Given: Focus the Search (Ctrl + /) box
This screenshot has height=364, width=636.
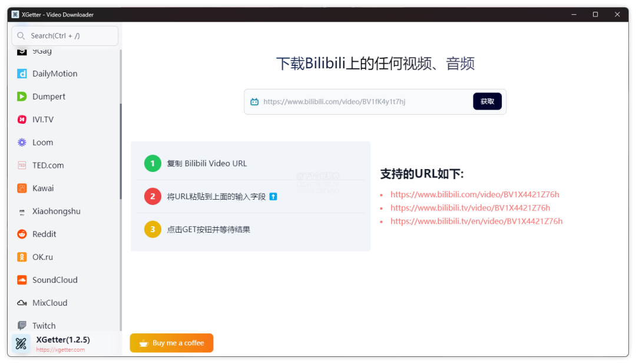Looking at the screenshot, I should pos(65,36).
